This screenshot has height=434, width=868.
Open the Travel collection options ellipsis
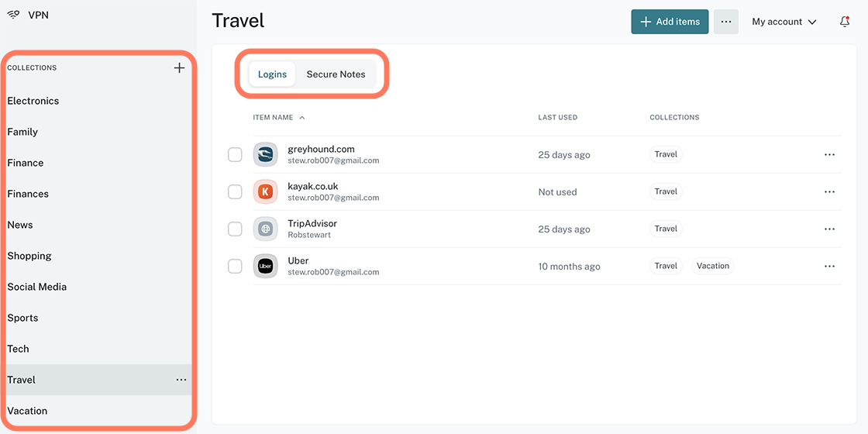(181, 380)
